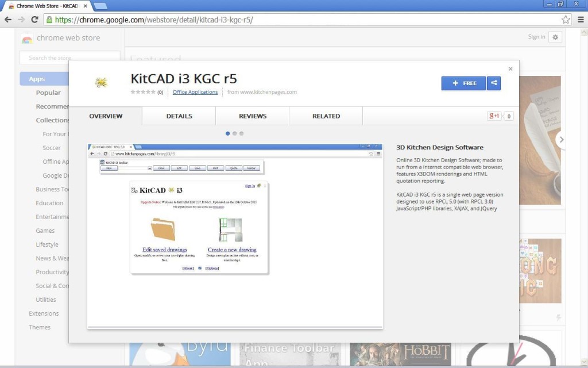Open Popular in the sidebar
Viewport: 588px width, 368px height.
coord(48,93)
